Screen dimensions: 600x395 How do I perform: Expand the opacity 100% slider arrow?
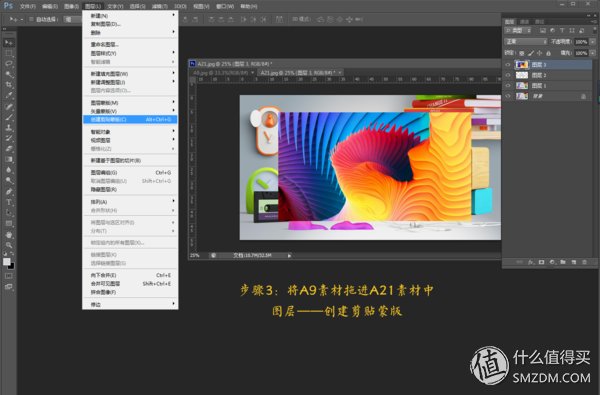(593, 41)
